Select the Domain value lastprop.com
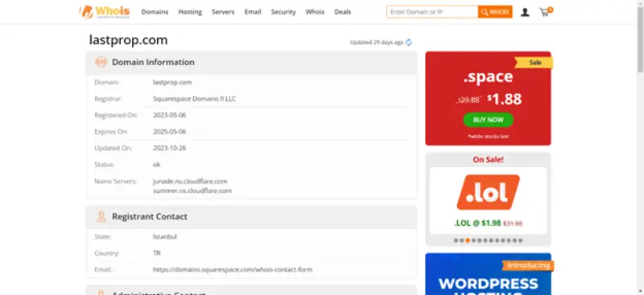644x295 pixels. click(172, 83)
